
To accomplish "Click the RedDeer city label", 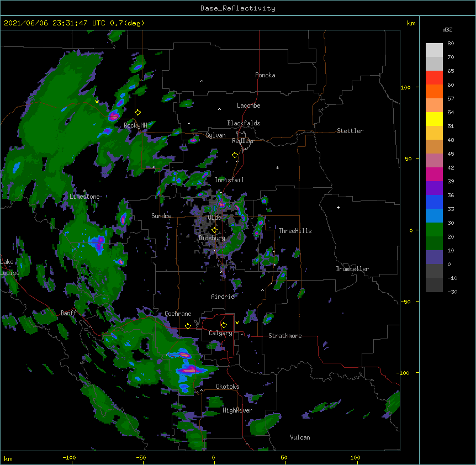I will click(243, 141).
